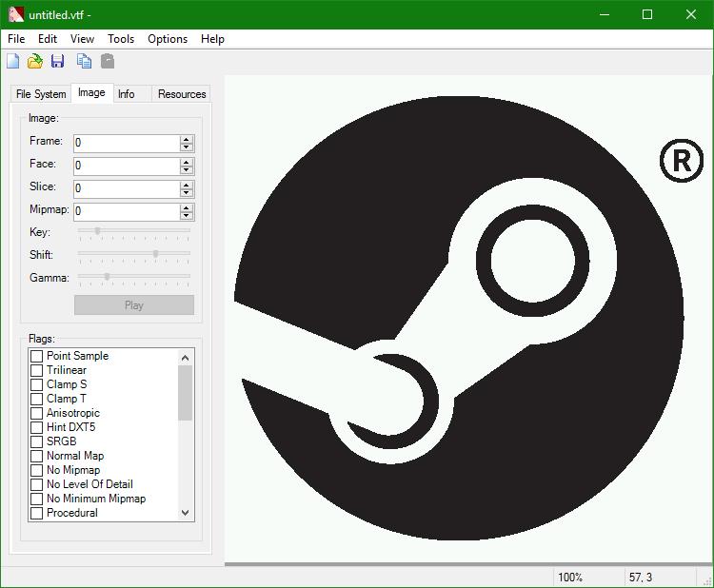714x588 pixels.
Task: Click the Paste clipboard toolbar icon
Action: 108,61
